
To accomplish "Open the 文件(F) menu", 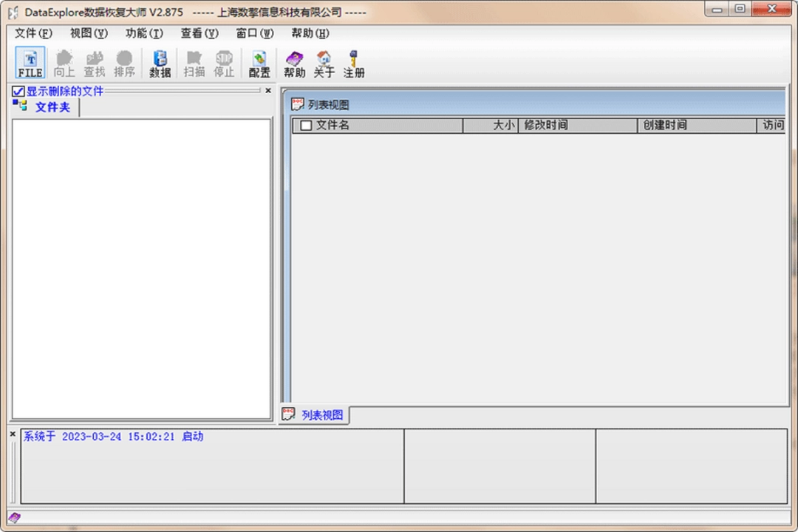I will pyautogui.click(x=33, y=33).
